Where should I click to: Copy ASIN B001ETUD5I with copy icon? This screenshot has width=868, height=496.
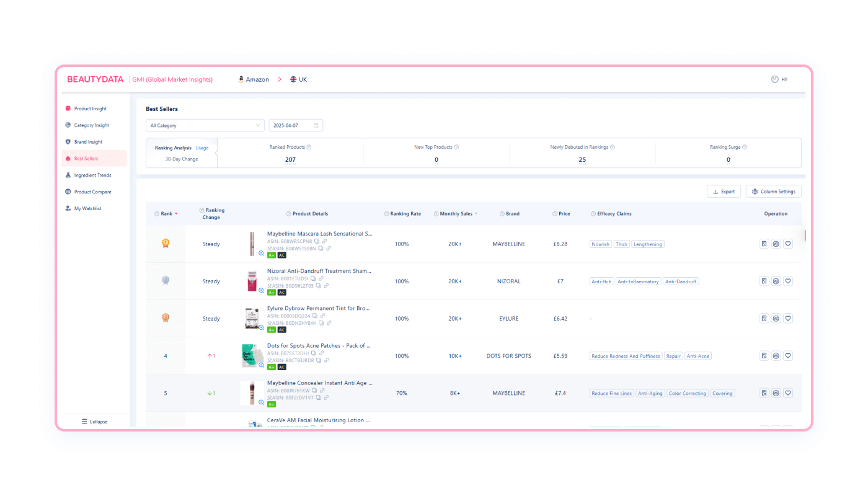(x=313, y=278)
